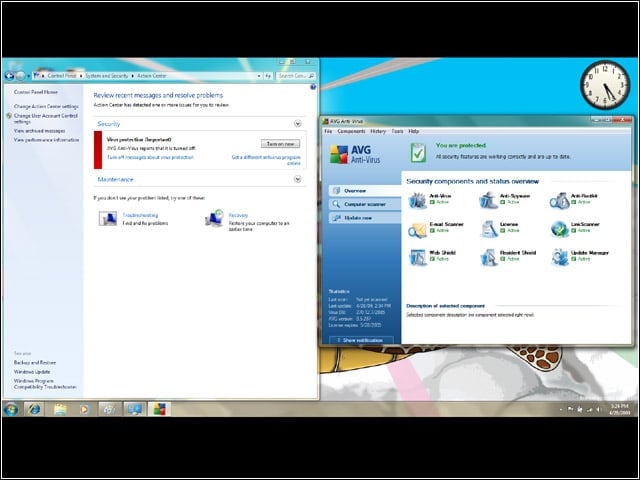Viewport: 640px width, 480px height.
Task: Click the Recovery icon in Action Center
Action: [214, 218]
